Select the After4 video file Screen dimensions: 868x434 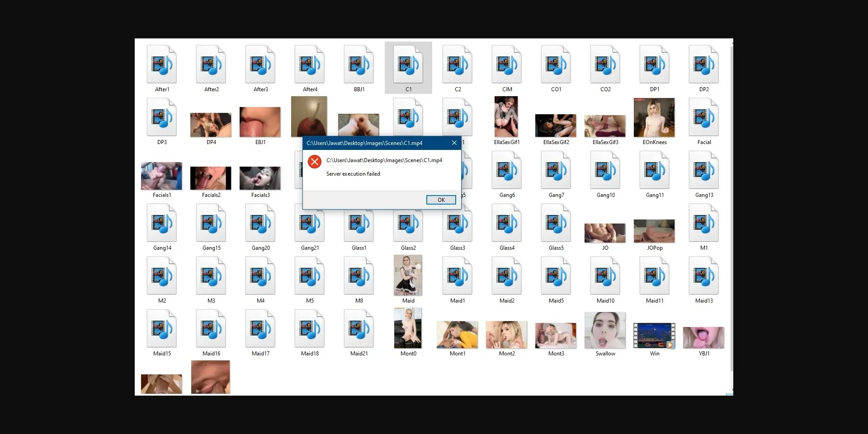[310, 65]
